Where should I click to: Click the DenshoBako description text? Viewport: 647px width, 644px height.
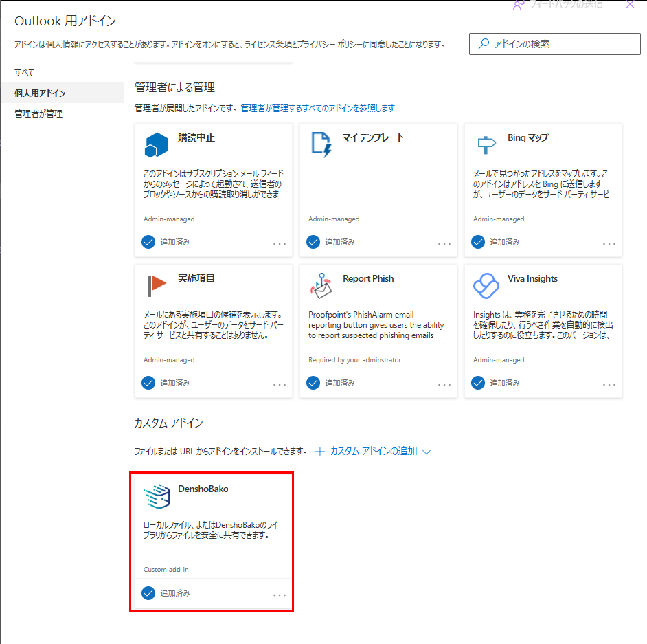[210, 530]
